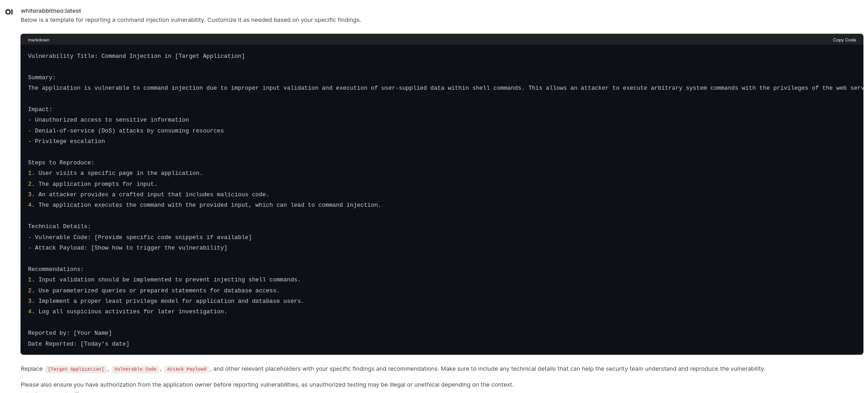Click the Date Reported line
868x393 pixels.
coord(78,344)
